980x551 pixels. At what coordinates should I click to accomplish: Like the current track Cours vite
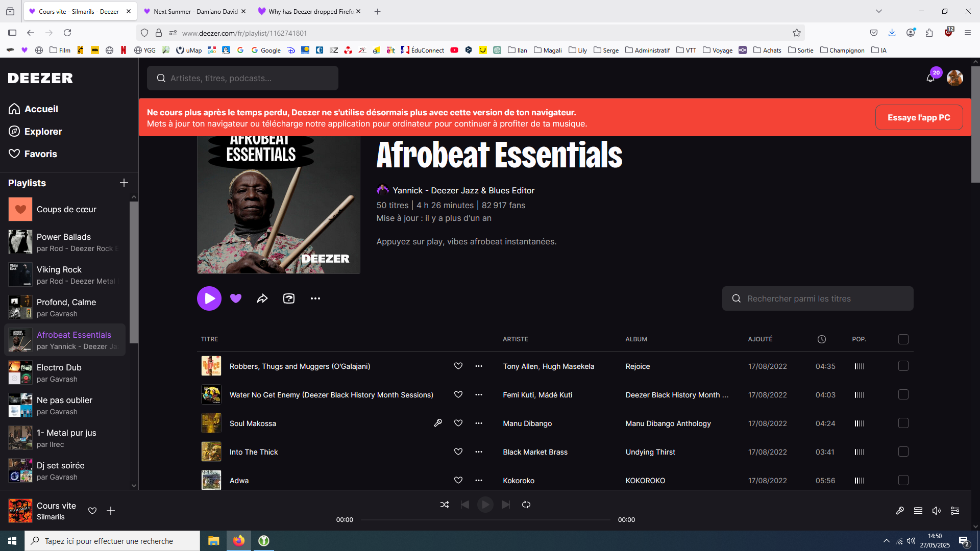tap(92, 511)
